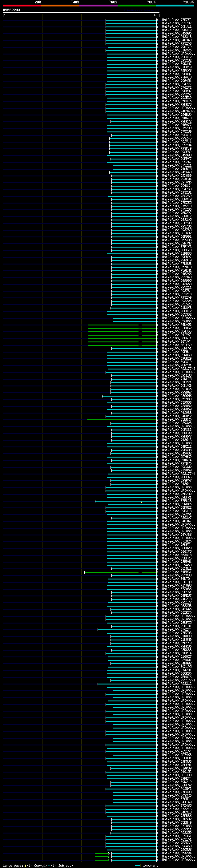Open hit UniRef100_B9REF4
This screenshot has height=868, width=197.
[x=176, y=778]
